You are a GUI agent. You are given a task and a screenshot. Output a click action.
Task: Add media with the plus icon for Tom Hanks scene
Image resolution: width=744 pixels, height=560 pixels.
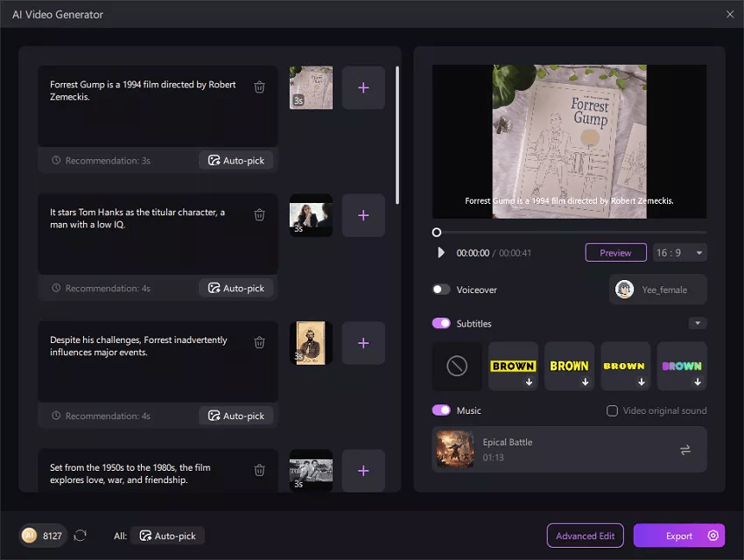coord(363,215)
